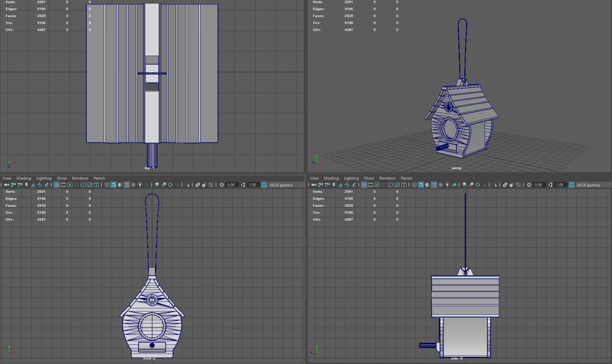Toggle Lock Camera icon in front view panel

[13, 185]
